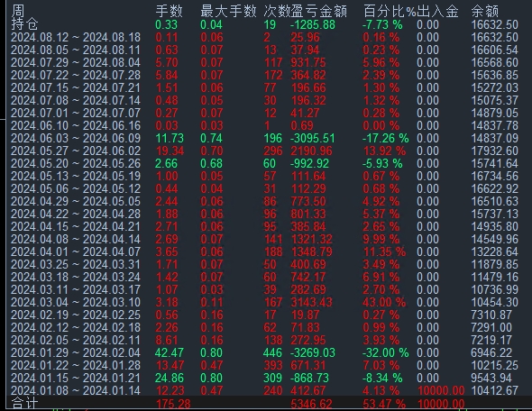The width and height of the screenshot is (532, 411).
Task: Select week 2024.02.19 ~ 2024.02.25
Action: (76, 315)
